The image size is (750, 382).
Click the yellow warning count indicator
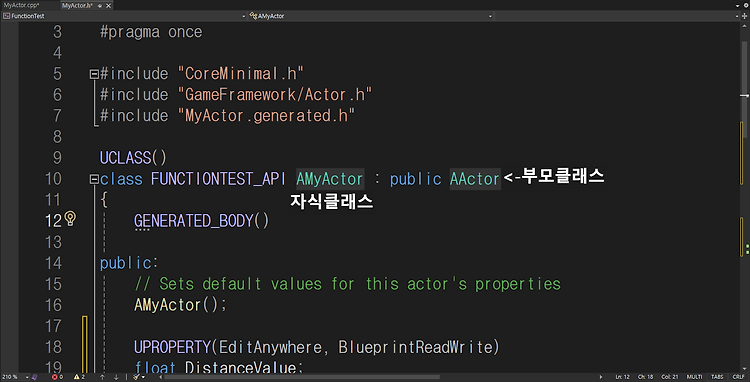79,377
